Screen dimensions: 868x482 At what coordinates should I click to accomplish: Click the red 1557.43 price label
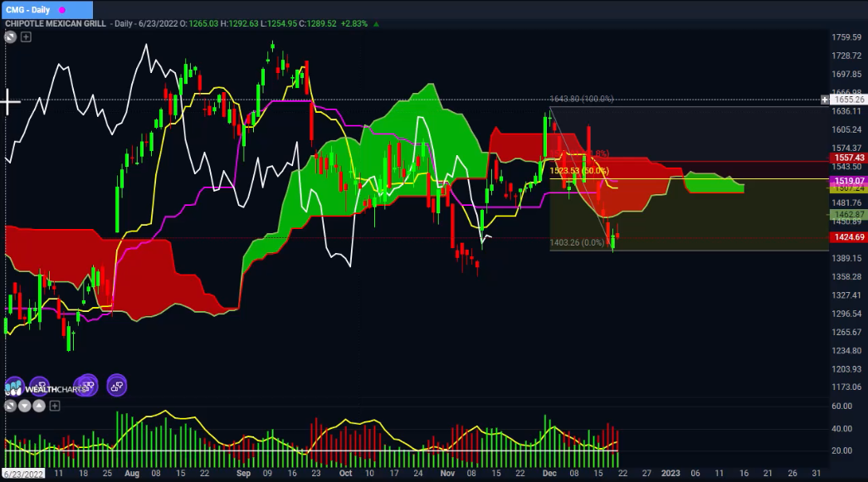(x=849, y=158)
